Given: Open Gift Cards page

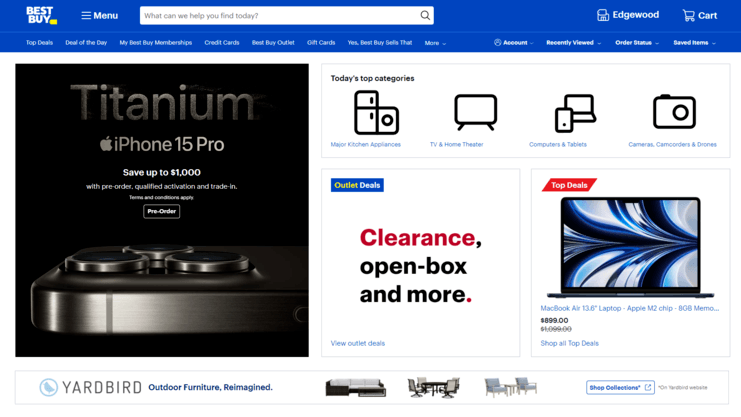Looking at the screenshot, I should click(321, 43).
